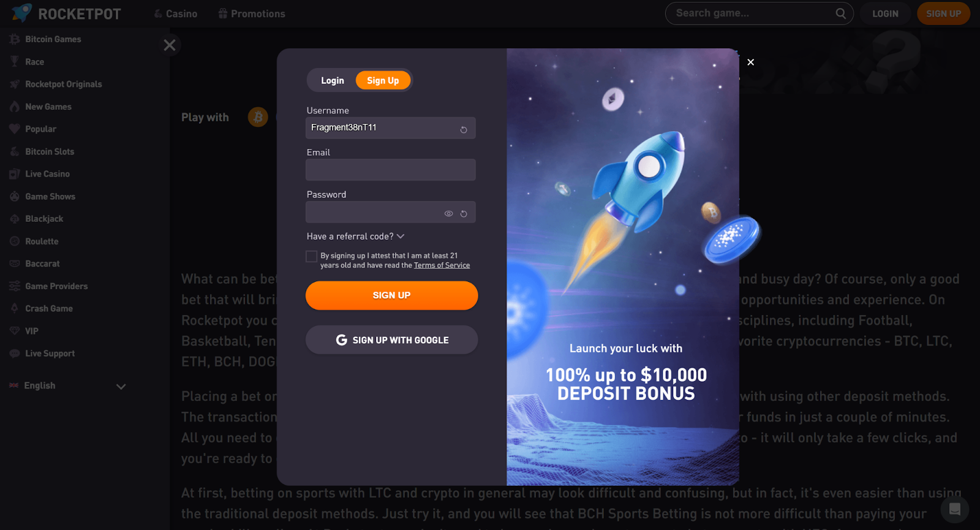The image size is (980, 530).
Task: Open the Promotions menu item
Action: click(252, 13)
